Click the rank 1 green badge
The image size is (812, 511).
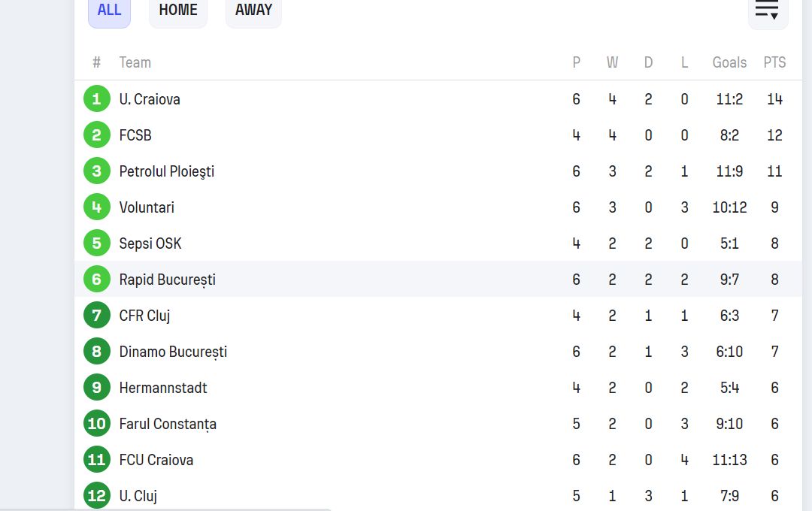96,99
